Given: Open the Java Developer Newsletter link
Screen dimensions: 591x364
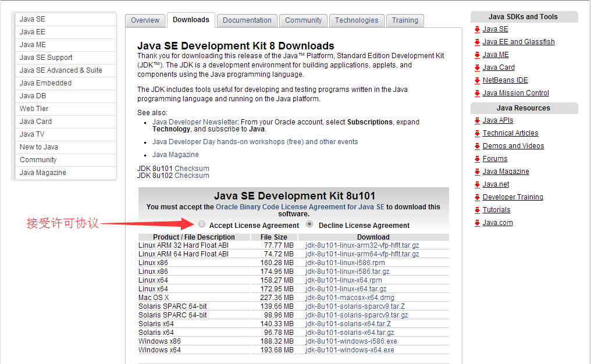Looking at the screenshot, I should (195, 122).
